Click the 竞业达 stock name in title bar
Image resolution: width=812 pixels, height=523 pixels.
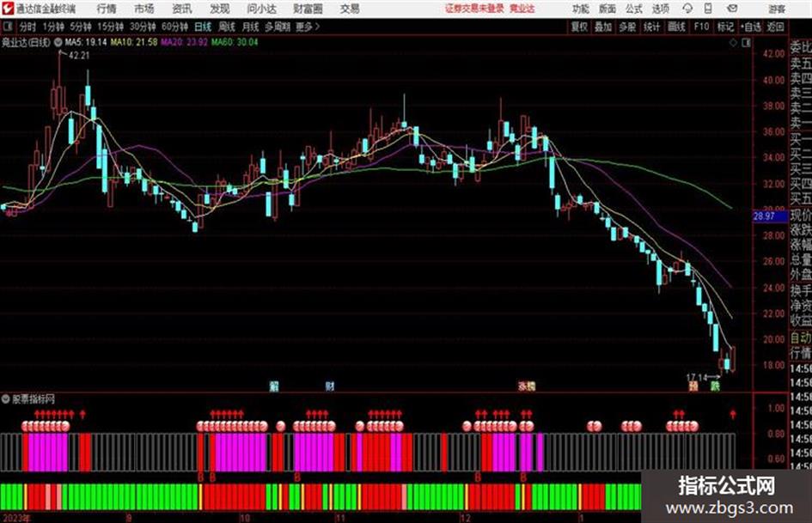522,9
